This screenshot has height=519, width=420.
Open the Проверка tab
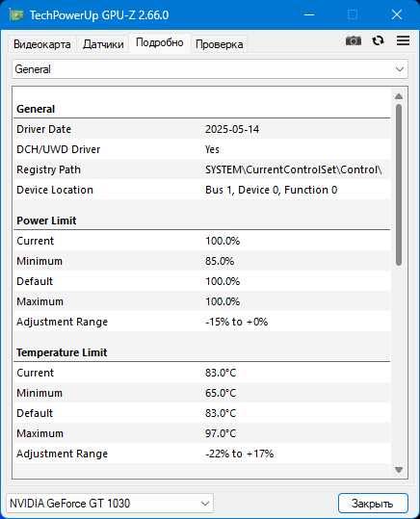[219, 44]
